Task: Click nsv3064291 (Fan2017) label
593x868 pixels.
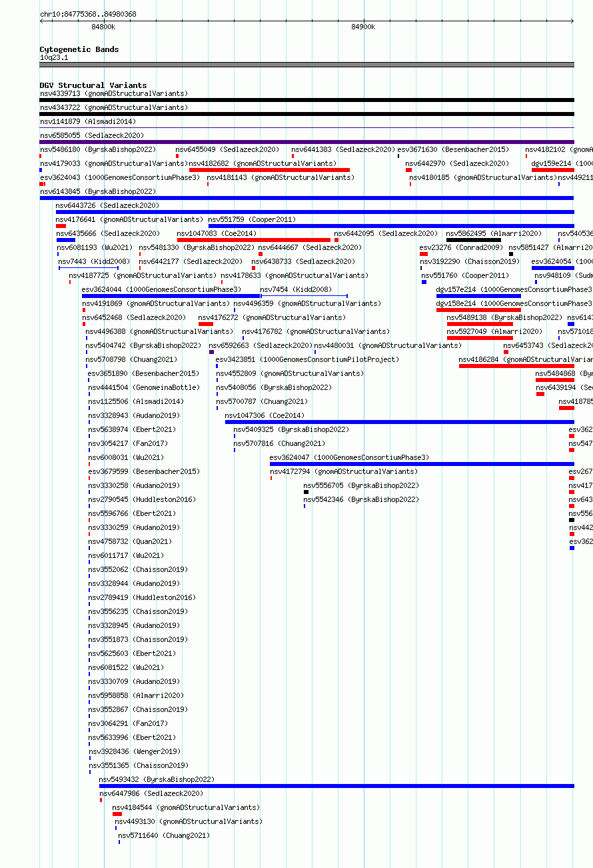Action: (129, 723)
